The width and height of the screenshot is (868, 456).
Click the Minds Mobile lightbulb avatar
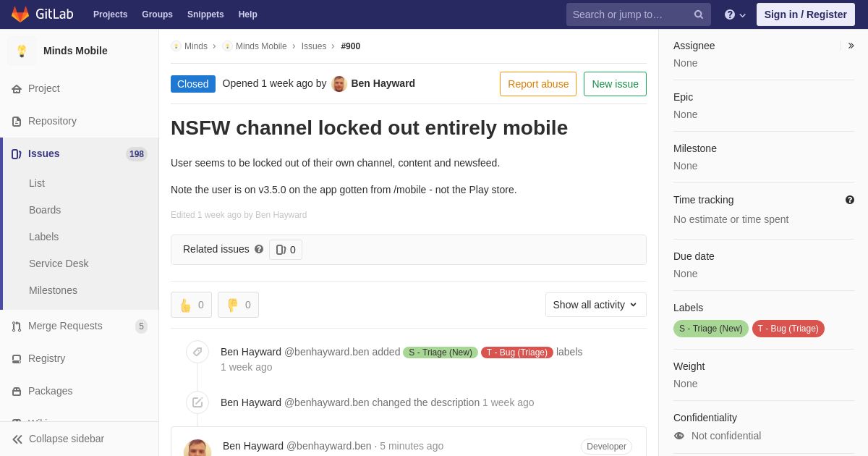click(22, 51)
